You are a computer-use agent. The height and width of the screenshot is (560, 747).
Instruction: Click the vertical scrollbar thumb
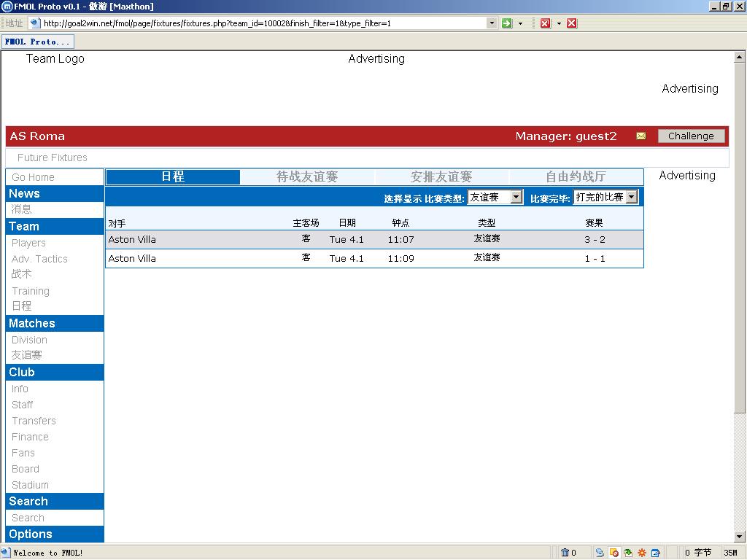click(x=739, y=238)
